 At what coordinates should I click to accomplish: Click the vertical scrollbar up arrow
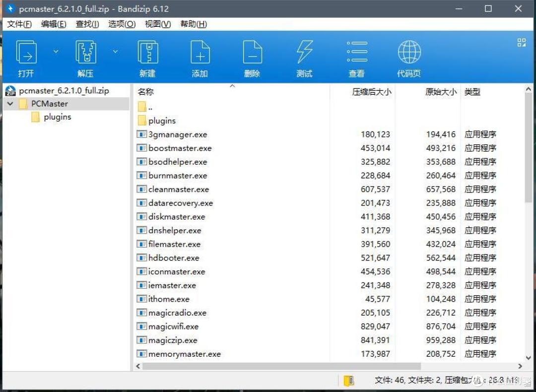click(x=528, y=89)
